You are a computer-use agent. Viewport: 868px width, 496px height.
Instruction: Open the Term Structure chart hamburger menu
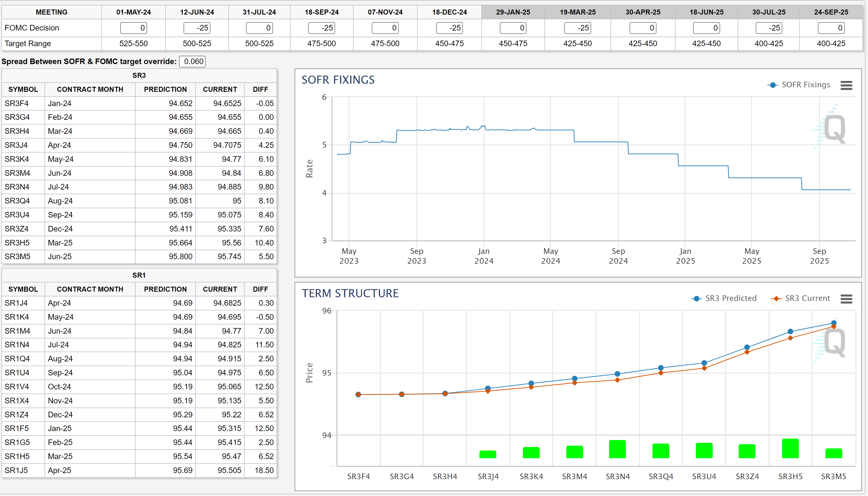point(846,299)
